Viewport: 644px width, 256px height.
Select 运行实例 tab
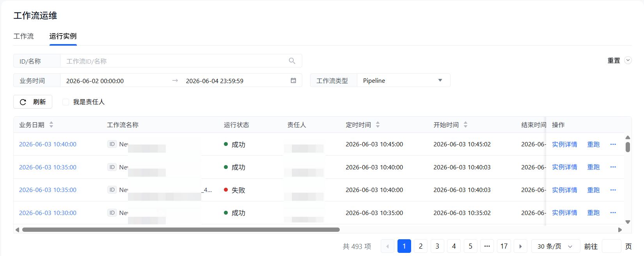(63, 36)
